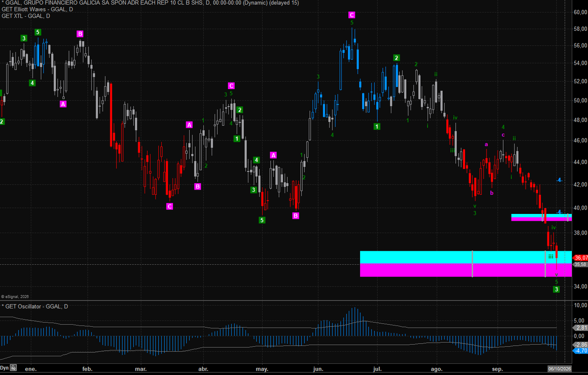Click the 44,00 price axis value
This screenshot has width=588, height=375.
point(580,162)
